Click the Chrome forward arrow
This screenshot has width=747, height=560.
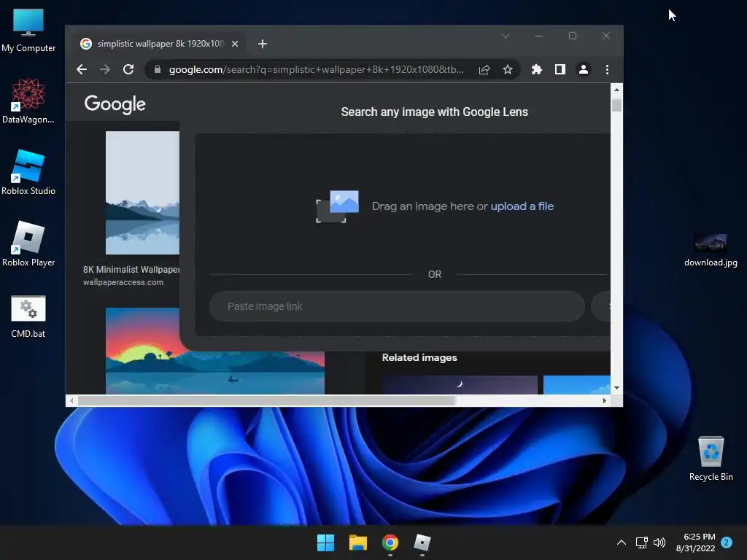click(105, 69)
